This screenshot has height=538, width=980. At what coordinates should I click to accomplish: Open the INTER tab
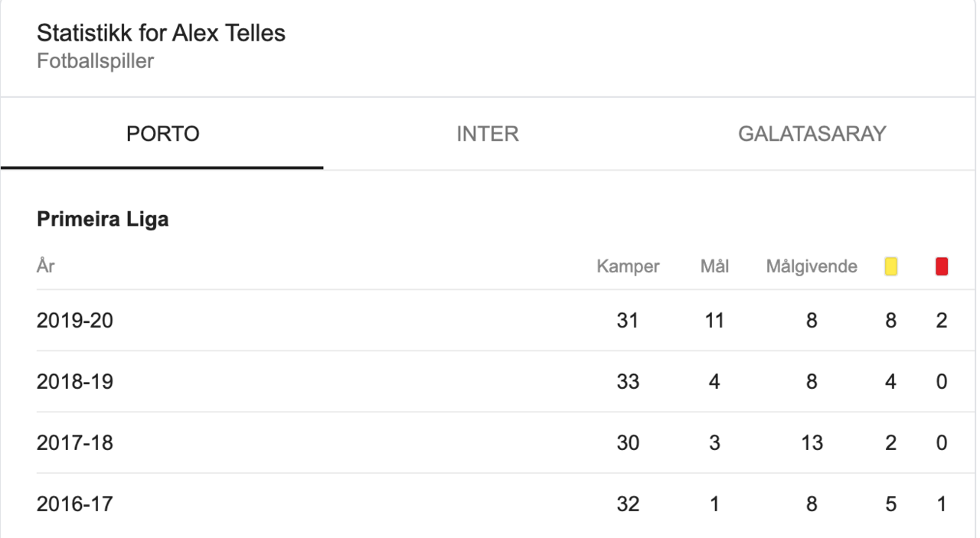tap(488, 134)
